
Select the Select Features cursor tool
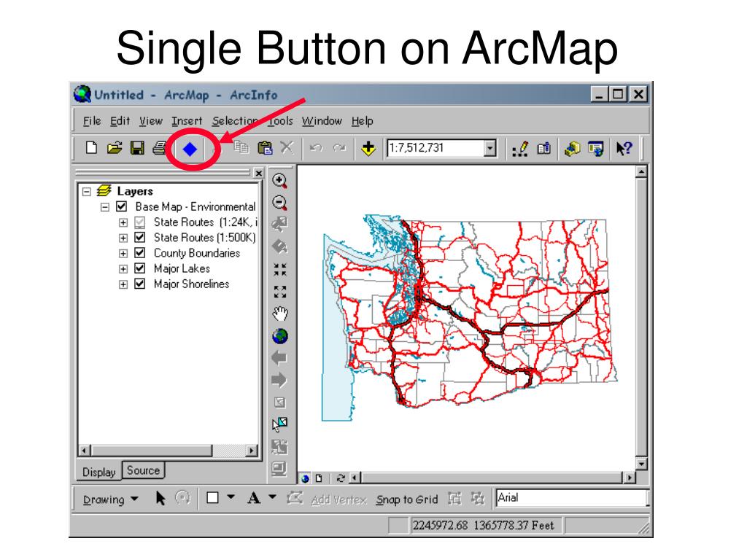click(279, 424)
